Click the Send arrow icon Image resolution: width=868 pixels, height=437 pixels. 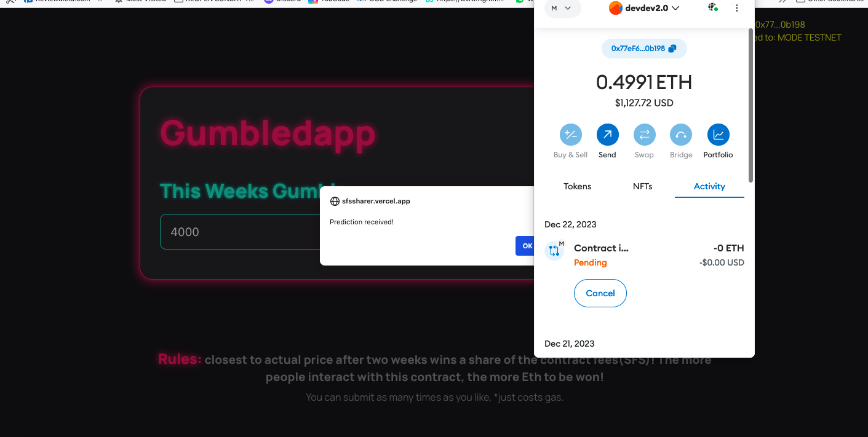(607, 135)
